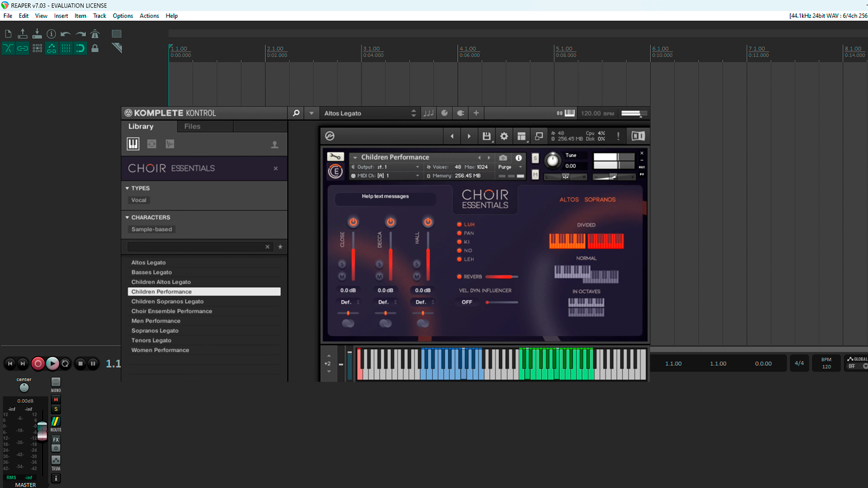The image size is (868, 488).
Task: Toggle ripple editing grid icon
Action: pyautogui.click(x=37, y=48)
